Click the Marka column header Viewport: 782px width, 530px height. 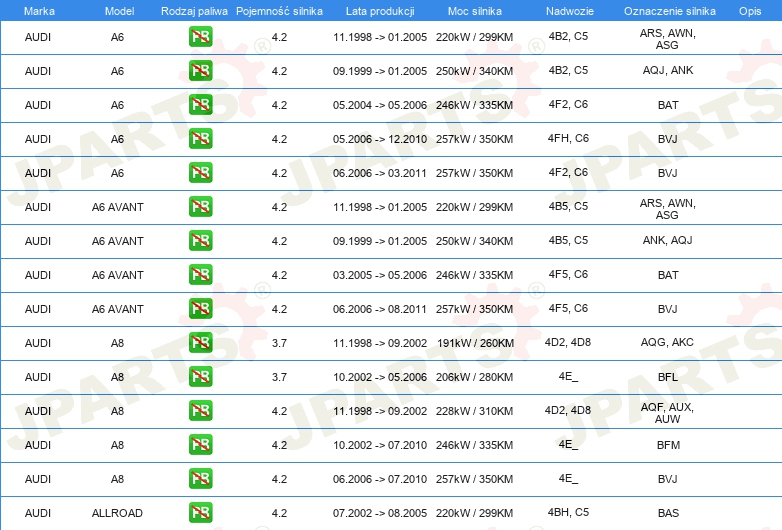(38, 11)
